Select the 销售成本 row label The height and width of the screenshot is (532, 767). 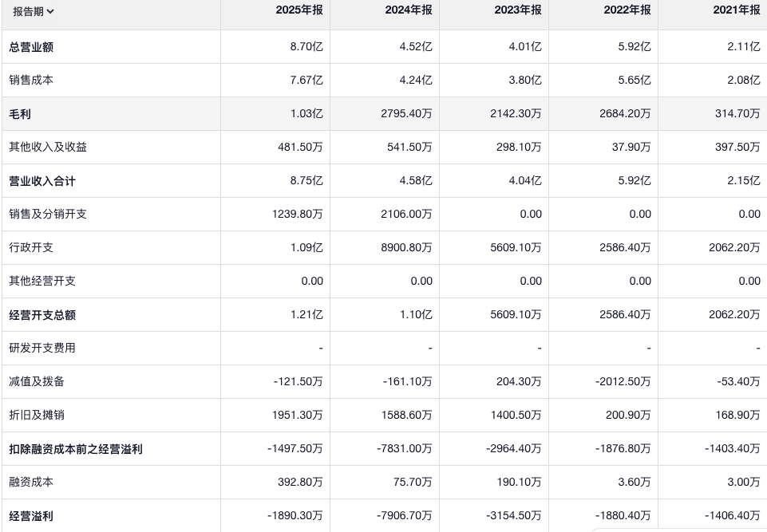(x=31, y=81)
